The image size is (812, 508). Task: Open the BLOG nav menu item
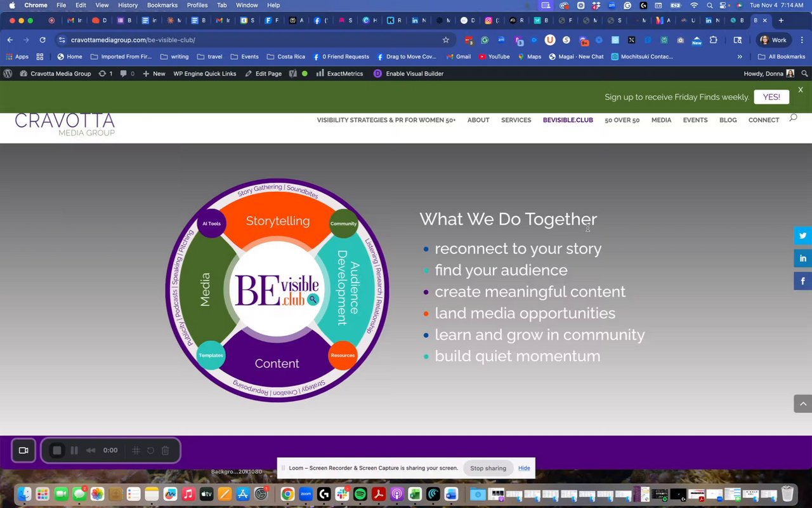click(x=728, y=120)
